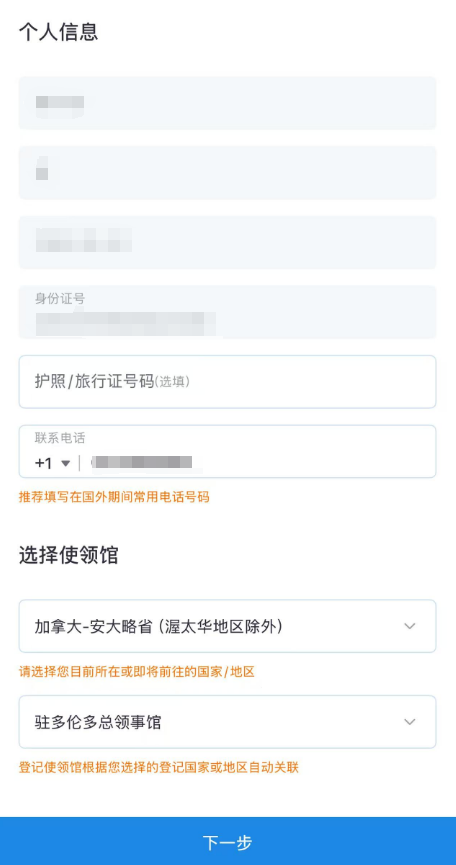Image resolution: width=456 pixels, height=865 pixels.
Task: Click the small triangle beside +1
Action: coord(66,463)
